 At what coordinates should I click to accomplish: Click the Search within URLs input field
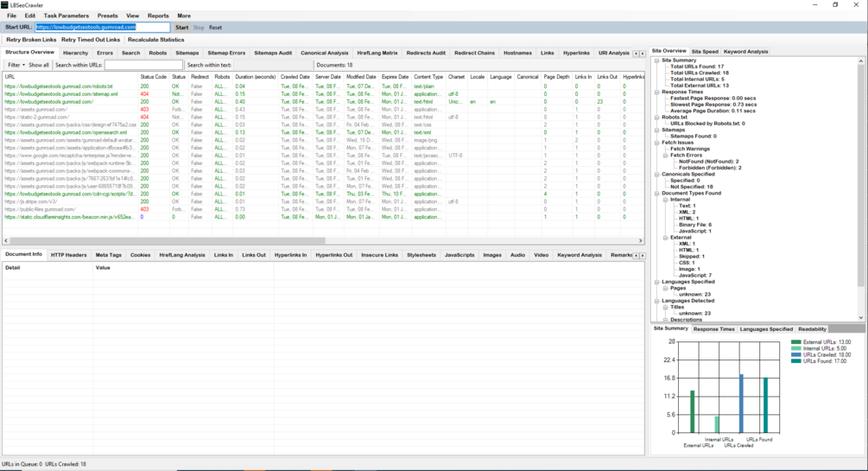pos(143,65)
